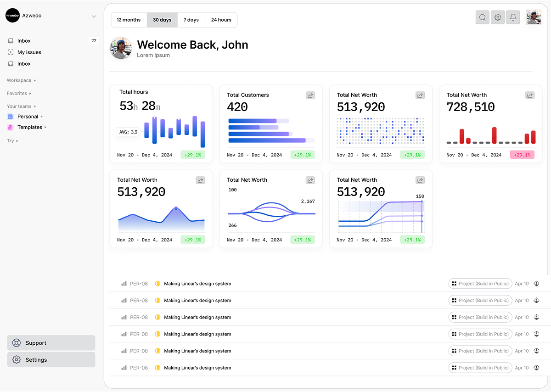Click share icon on card showing 150
Image resolution: width=551 pixels, height=392 pixels.
point(420,180)
